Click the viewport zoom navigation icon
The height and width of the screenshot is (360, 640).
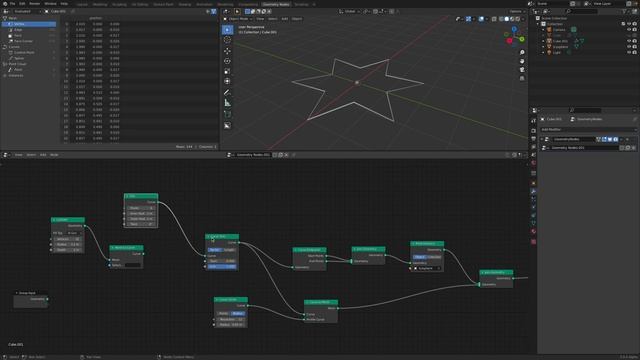[522, 53]
